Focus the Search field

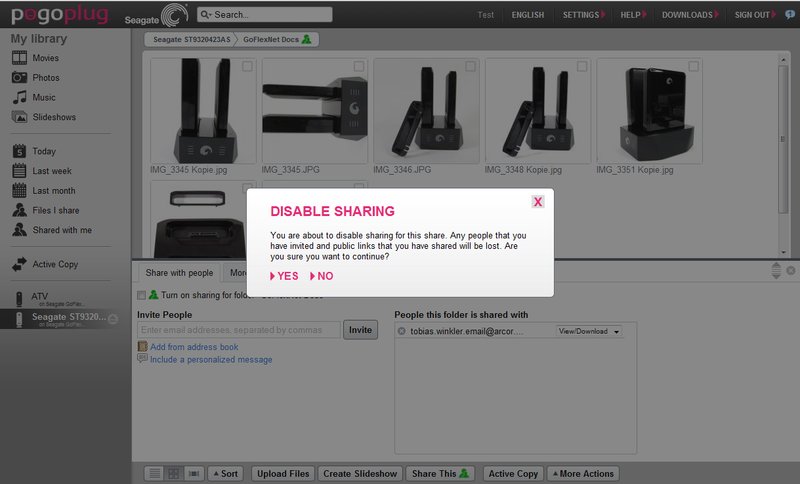(x=264, y=14)
